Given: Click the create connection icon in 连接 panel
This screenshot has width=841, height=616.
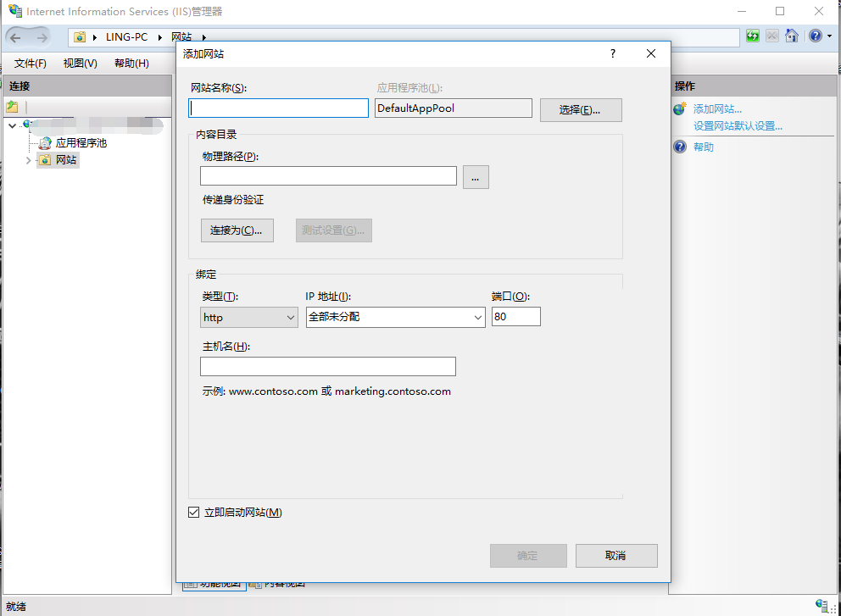Looking at the screenshot, I should (12, 107).
